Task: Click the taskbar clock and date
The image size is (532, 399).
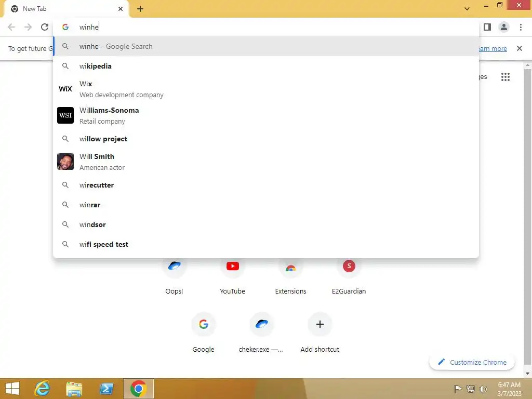Action: (x=509, y=389)
